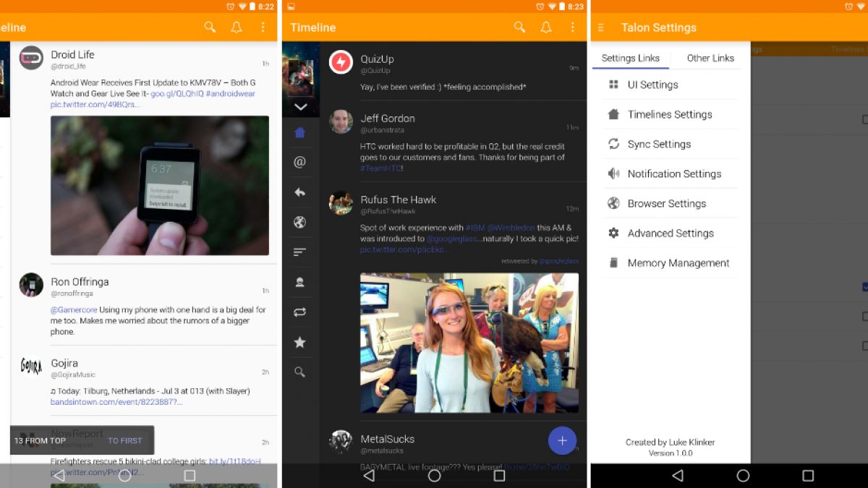Image resolution: width=868 pixels, height=488 pixels.
Task: Tap the Droid Life name text
Action: [x=72, y=55]
